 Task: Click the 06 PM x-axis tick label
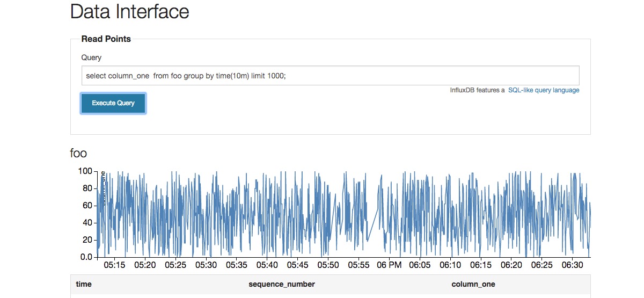point(389,265)
